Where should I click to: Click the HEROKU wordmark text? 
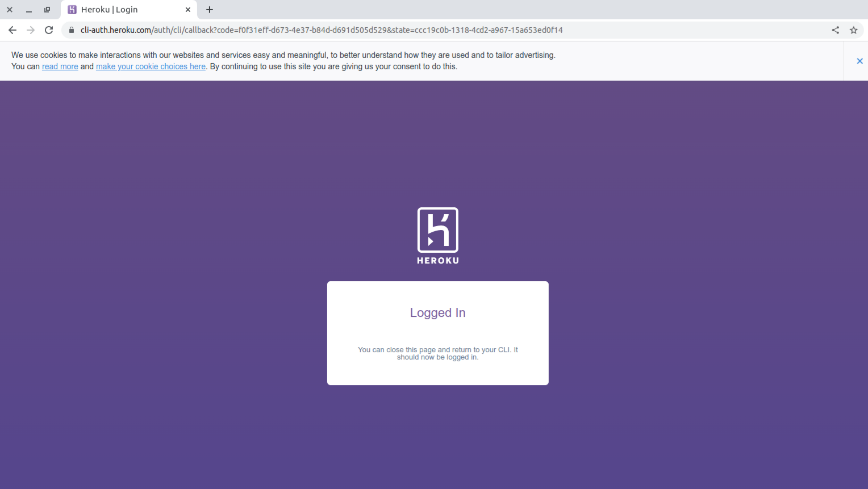(438, 261)
